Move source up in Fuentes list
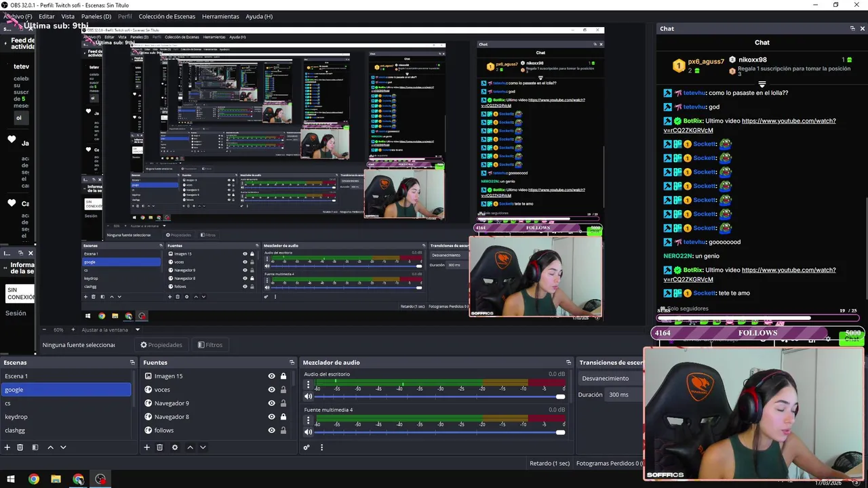This screenshot has width=868, height=488. click(x=190, y=447)
